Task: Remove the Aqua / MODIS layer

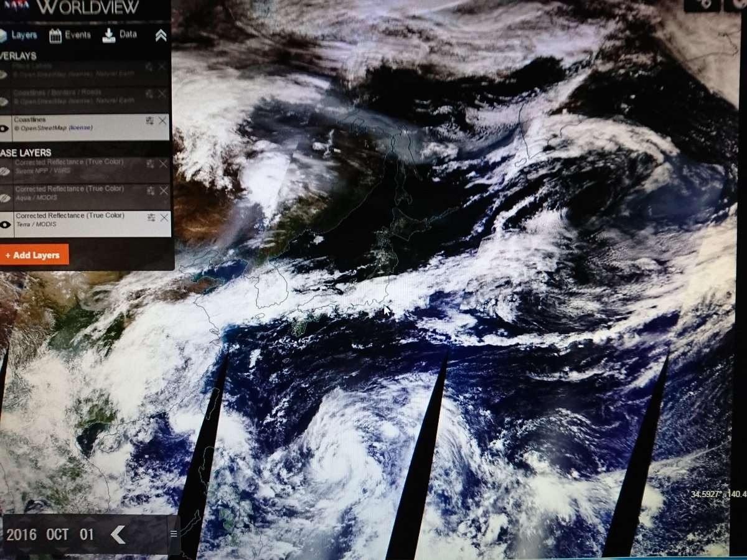Action: click(164, 190)
